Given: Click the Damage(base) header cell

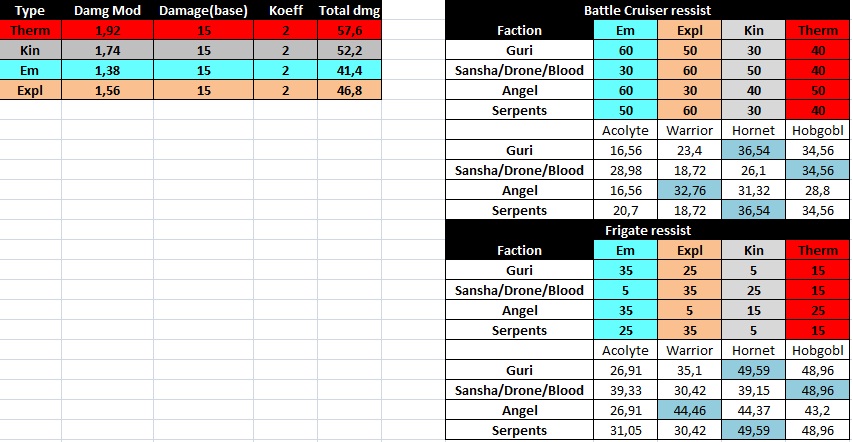Looking at the screenshot, I should (x=203, y=10).
